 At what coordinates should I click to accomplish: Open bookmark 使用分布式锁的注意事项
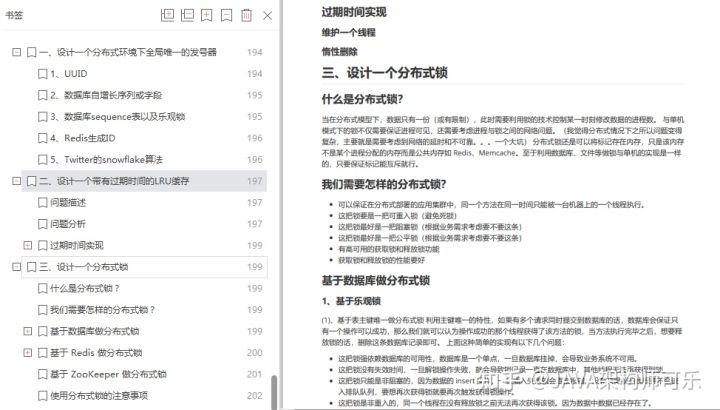click(99, 396)
